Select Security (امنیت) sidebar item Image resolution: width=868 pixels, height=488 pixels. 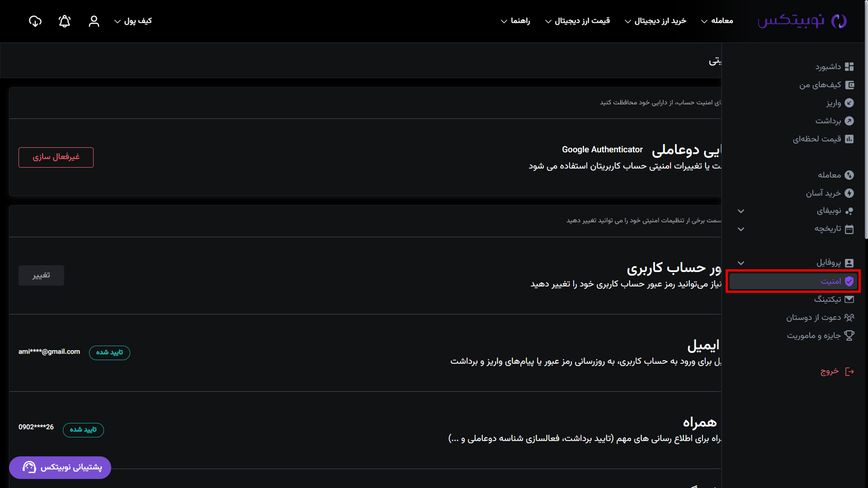[793, 282]
